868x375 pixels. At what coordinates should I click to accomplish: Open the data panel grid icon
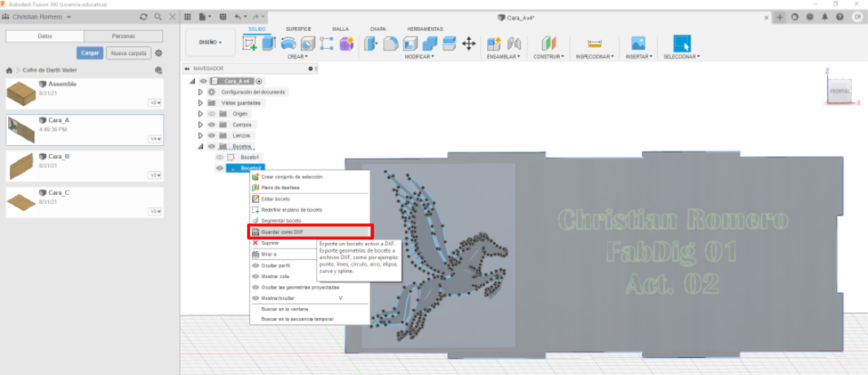[187, 17]
